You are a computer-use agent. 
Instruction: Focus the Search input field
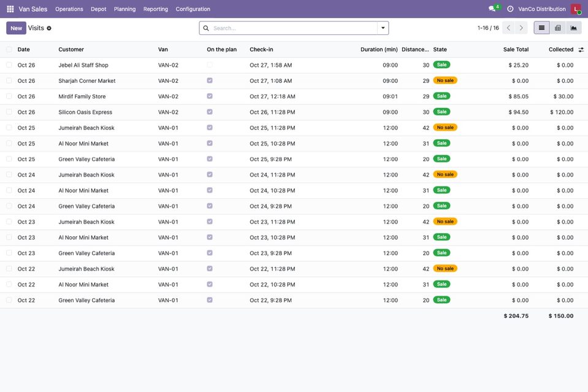294,28
